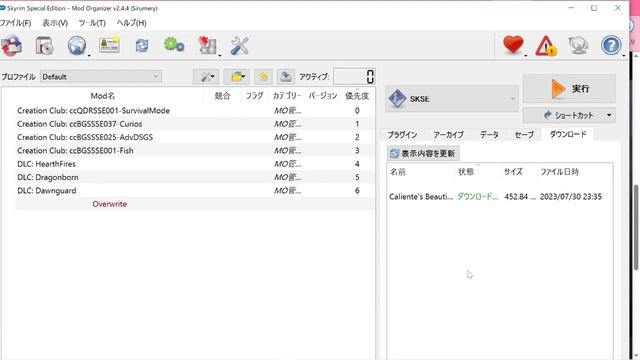Screen dimensions: 640x360
Task: Click the puzzle piece tools icon
Action: point(207,45)
